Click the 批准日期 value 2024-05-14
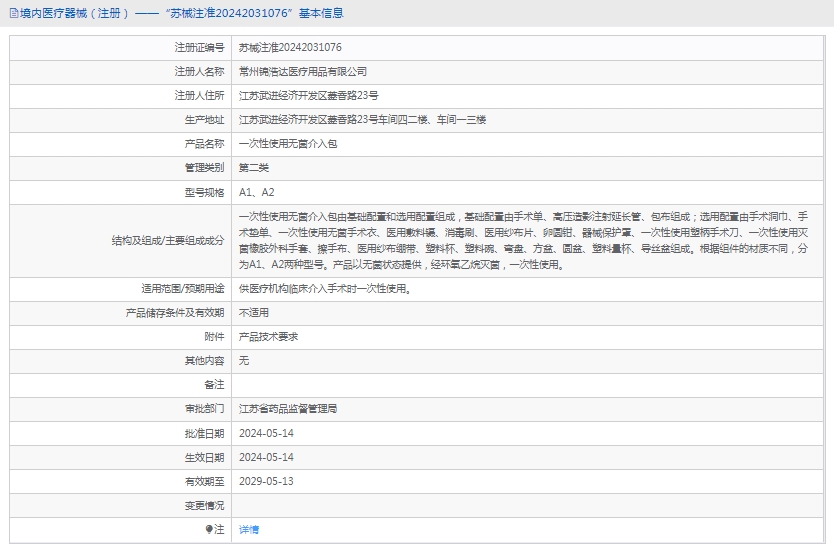The image size is (834, 551). coord(266,432)
